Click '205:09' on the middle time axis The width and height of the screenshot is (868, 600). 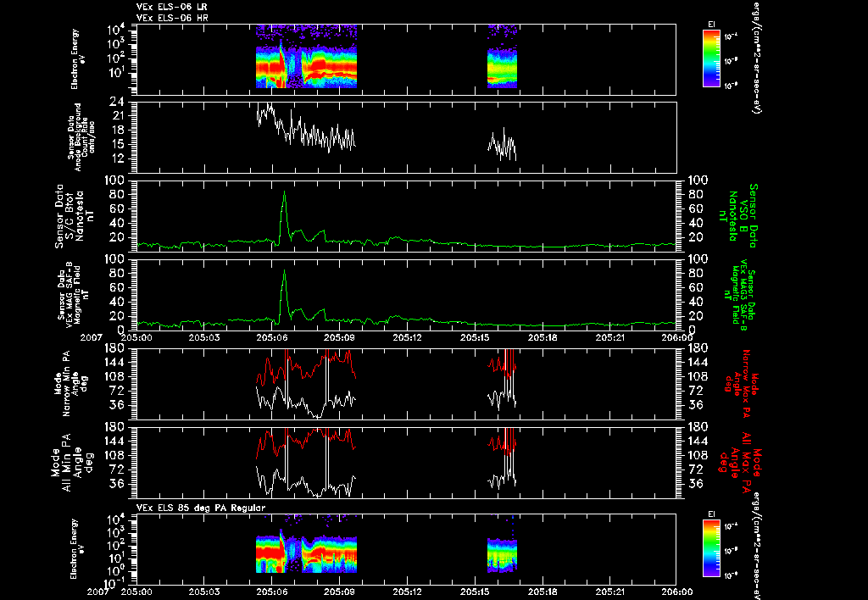(339, 337)
